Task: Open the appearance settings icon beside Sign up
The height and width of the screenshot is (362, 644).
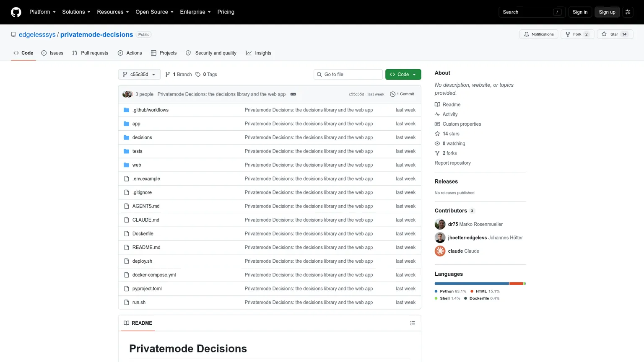Action: coord(628,12)
